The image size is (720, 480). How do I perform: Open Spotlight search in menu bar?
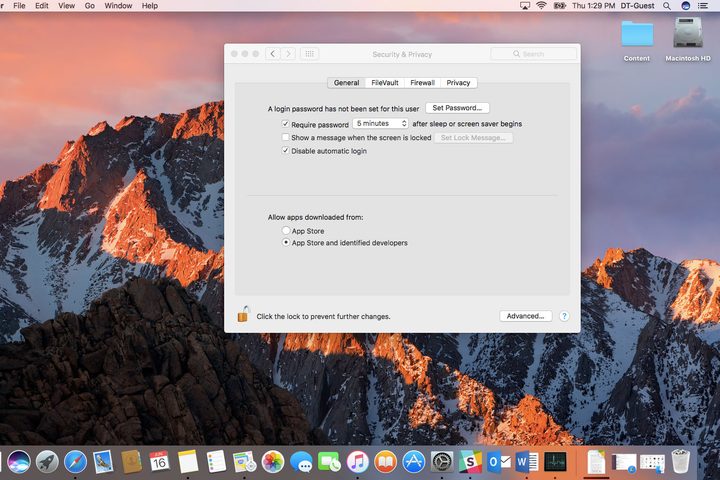pos(667,6)
